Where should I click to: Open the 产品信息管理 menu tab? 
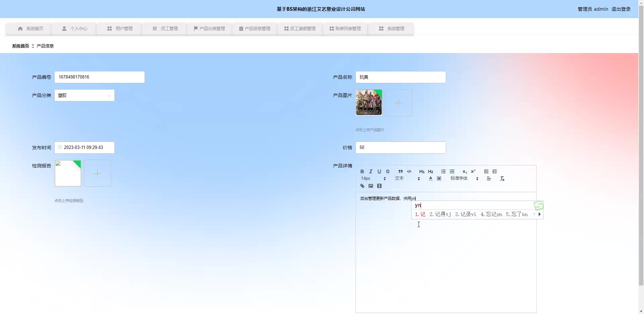click(x=255, y=29)
